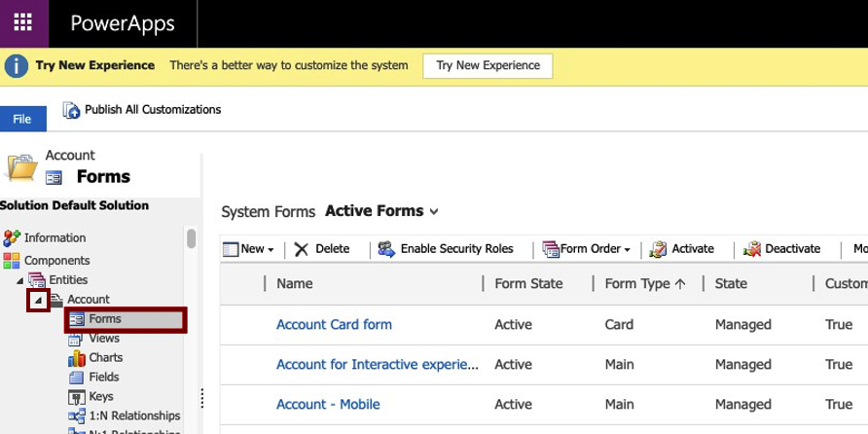Open the Account - Mobile form link
The width and height of the screenshot is (868, 434).
[328, 404]
